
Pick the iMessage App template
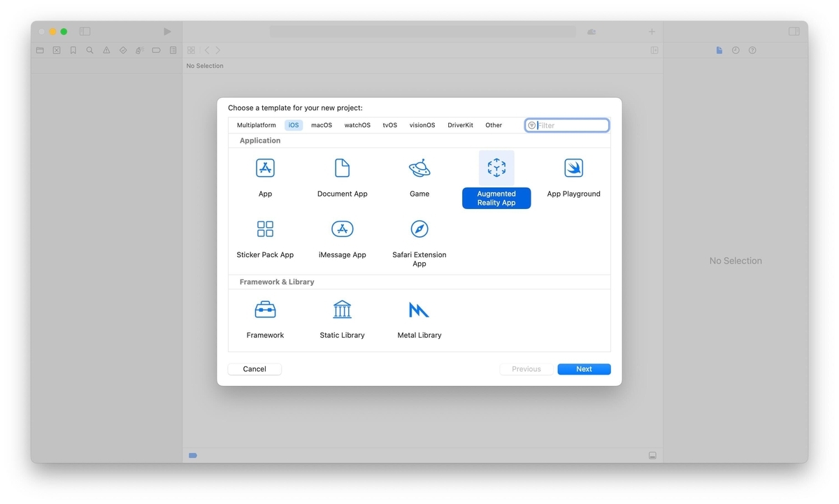tap(342, 229)
